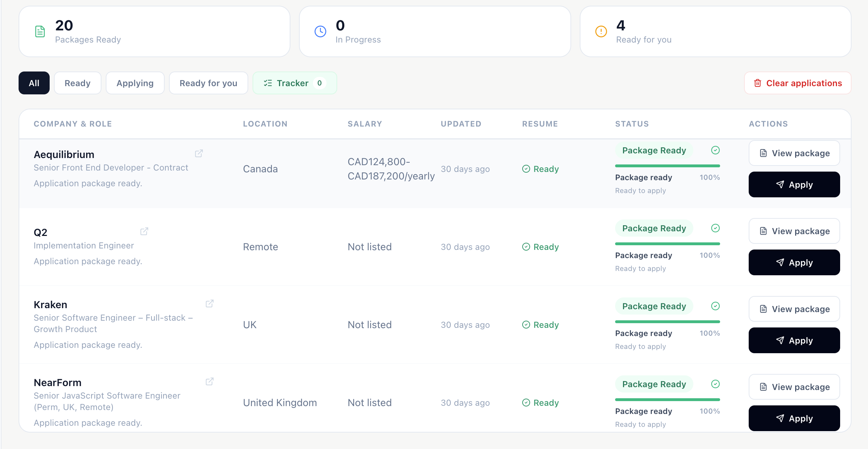Click the NearForm company name

tap(58, 383)
